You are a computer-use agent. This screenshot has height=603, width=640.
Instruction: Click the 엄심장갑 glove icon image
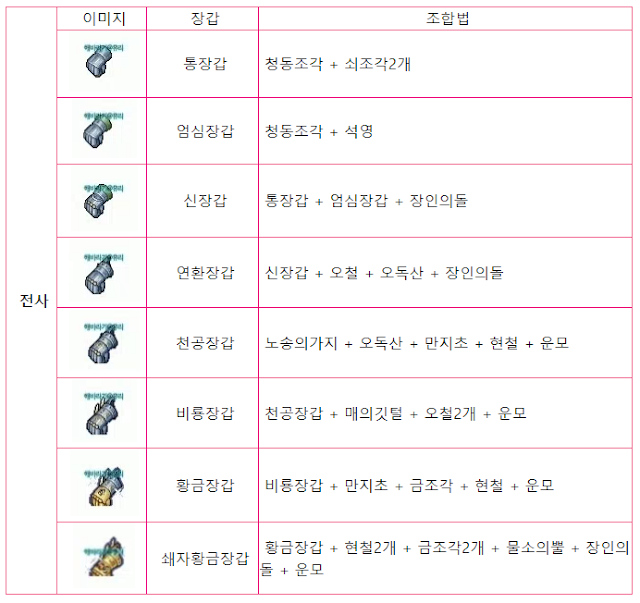[x=102, y=131]
